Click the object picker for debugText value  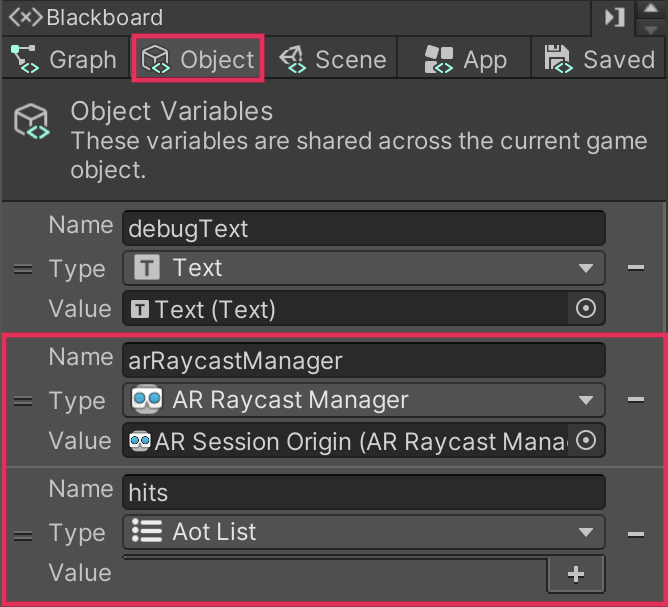(587, 309)
